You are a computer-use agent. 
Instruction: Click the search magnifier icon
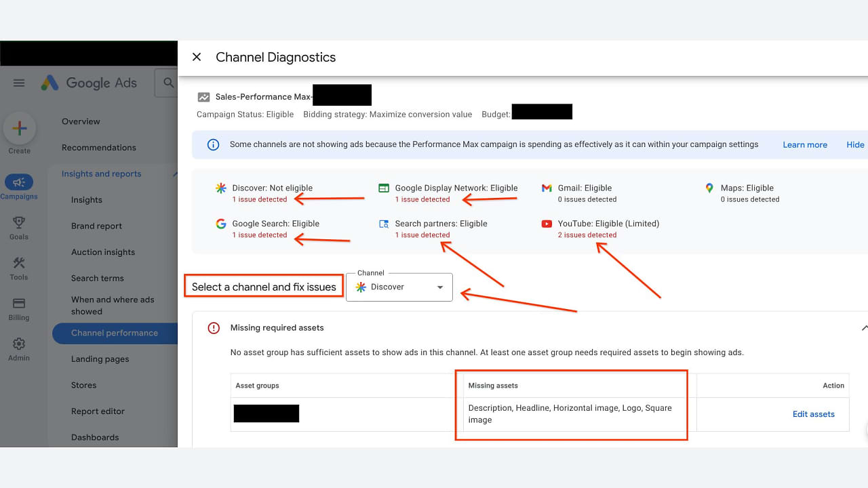pyautogui.click(x=168, y=83)
